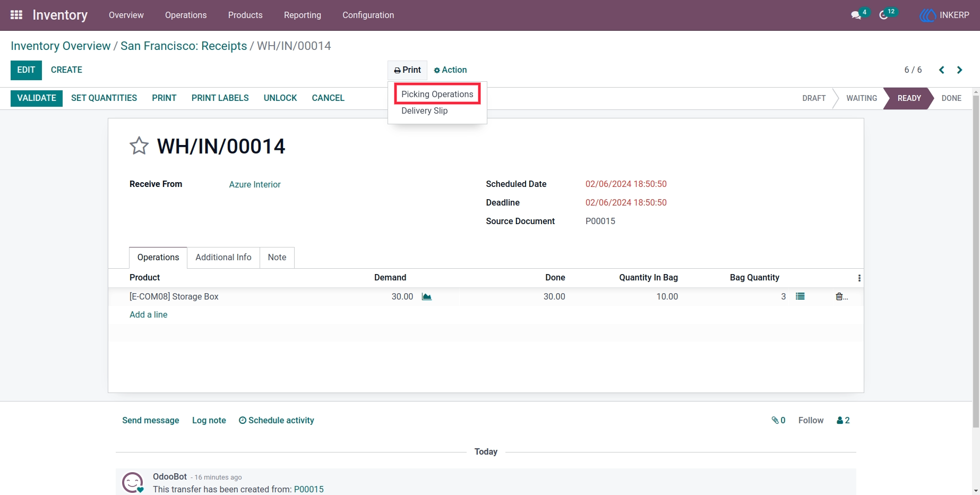Unlock the transfer with UNLOCK
Screen dimensions: 980x495
tap(280, 98)
